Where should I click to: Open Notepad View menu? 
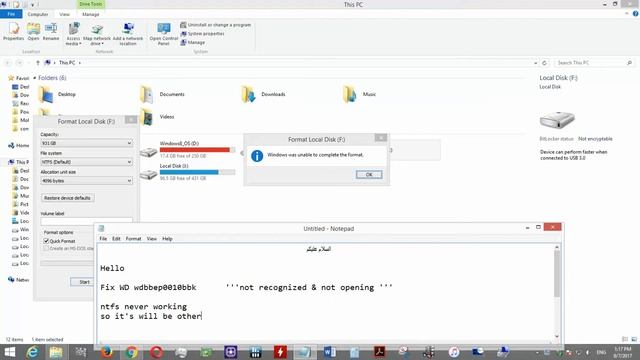[152, 239]
